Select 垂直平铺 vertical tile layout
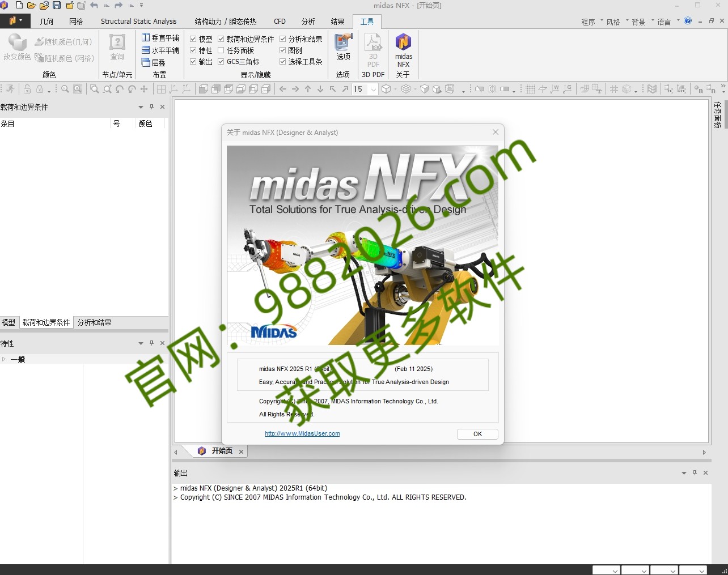 tap(160, 38)
